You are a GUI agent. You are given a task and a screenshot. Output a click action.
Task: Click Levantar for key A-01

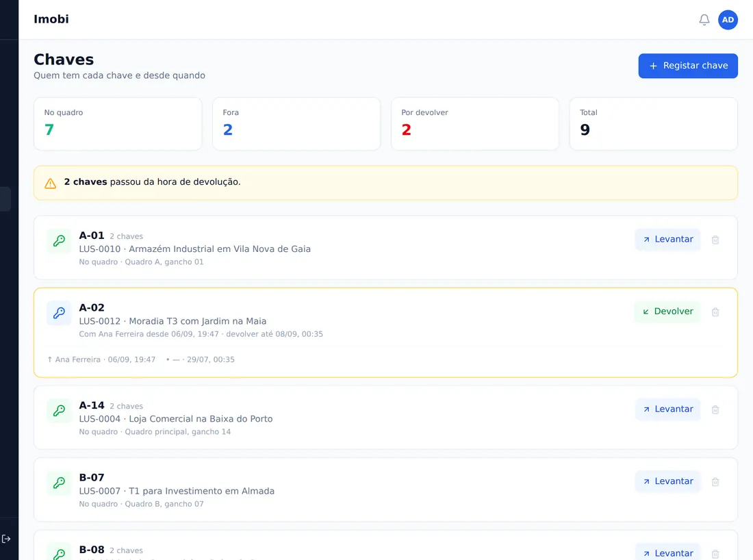[x=667, y=239]
